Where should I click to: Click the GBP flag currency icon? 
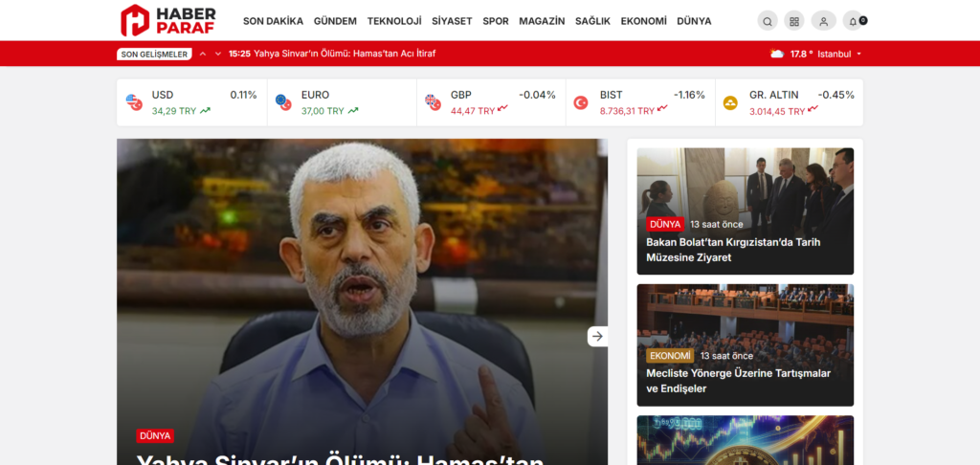[434, 102]
